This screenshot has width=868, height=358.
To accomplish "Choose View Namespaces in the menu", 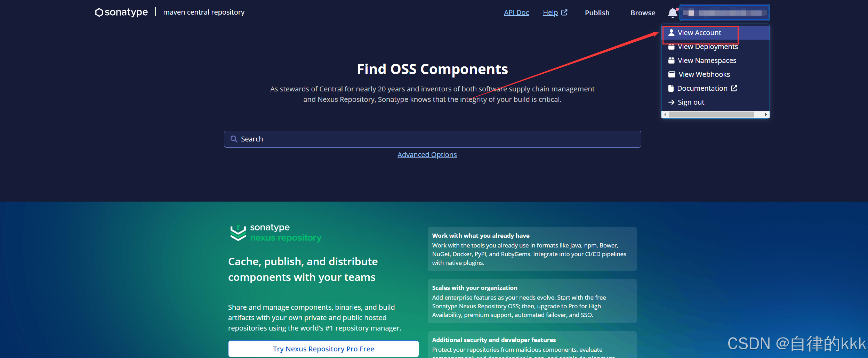I will (x=716, y=60).
